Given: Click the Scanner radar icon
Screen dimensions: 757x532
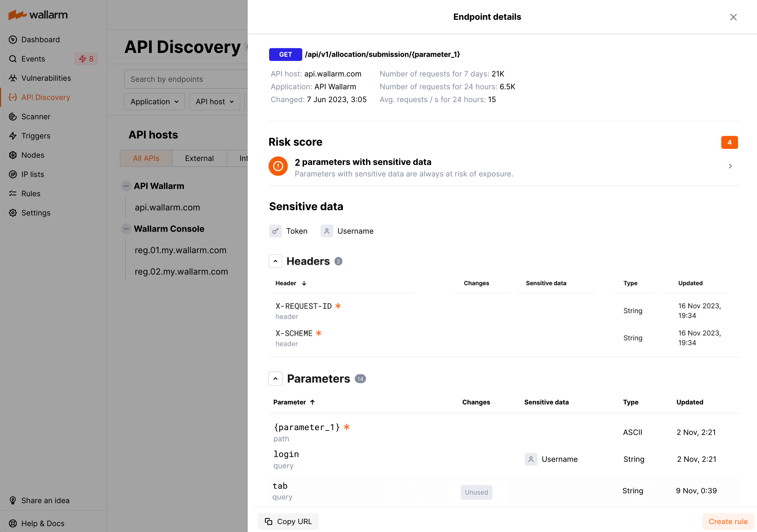Looking at the screenshot, I should pos(13,117).
